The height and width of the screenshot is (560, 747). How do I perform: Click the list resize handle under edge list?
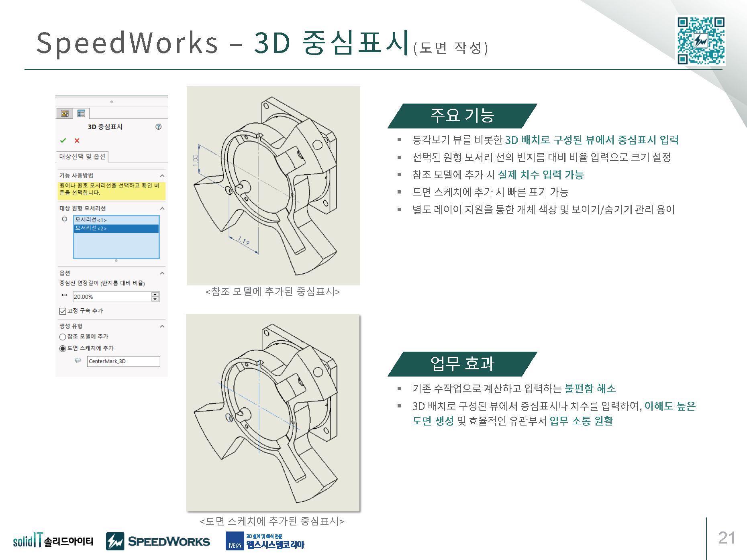click(x=116, y=261)
